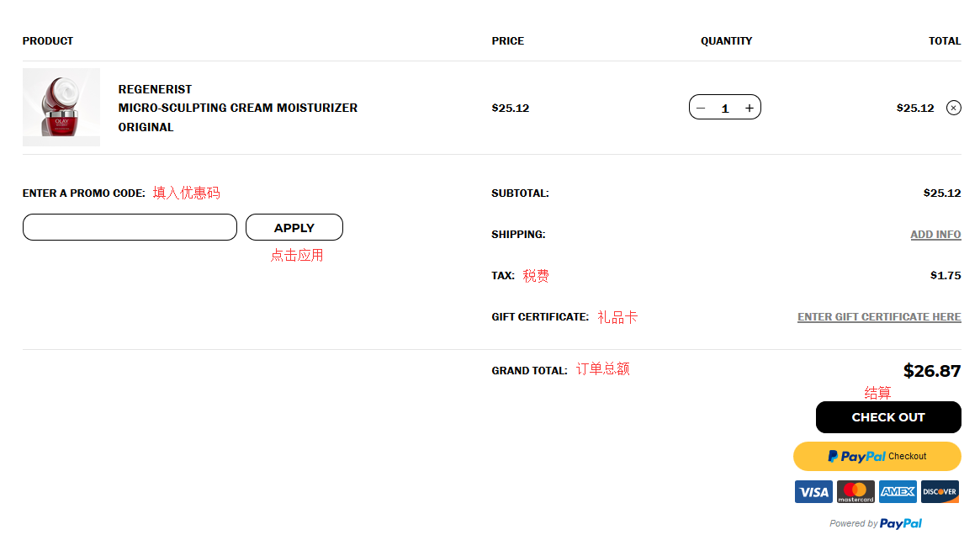Click the grand total amount $26.87
The width and height of the screenshot is (980, 535).
pyautogui.click(x=931, y=371)
